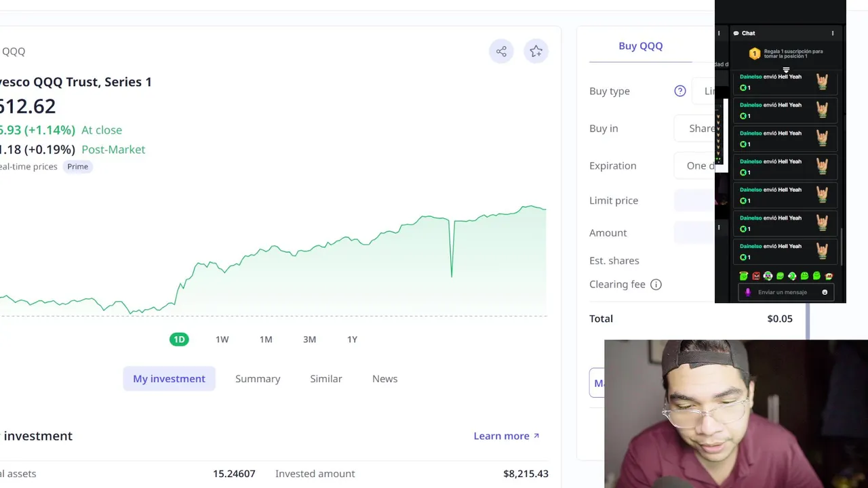
Task: Select the 3M chart range
Action: pyautogui.click(x=309, y=340)
